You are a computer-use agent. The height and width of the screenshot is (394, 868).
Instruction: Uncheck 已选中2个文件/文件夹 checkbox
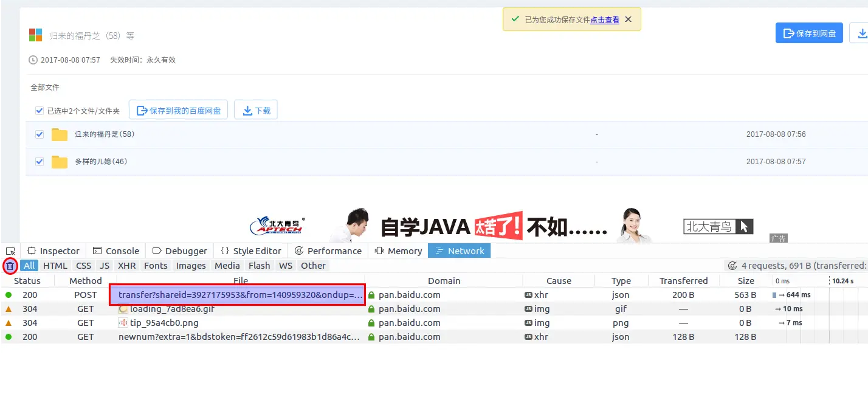pos(39,110)
